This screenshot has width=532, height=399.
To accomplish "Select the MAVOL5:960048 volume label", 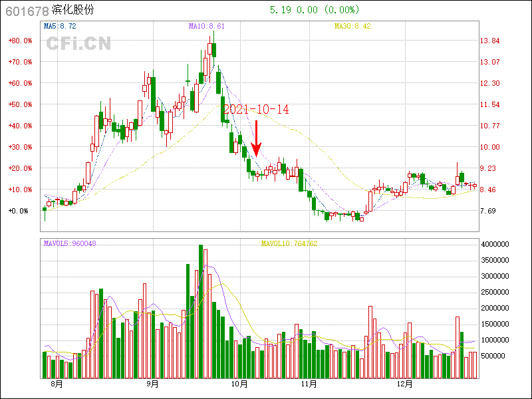I will 70,243.
